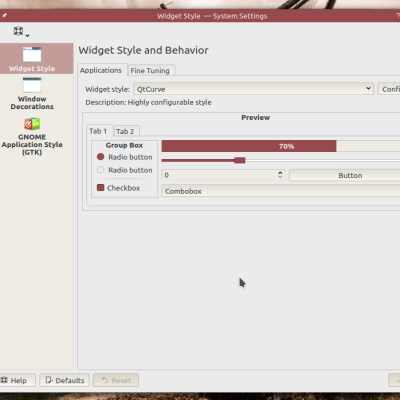Click the spinbox field showing 0
The width and height of the screenshot is (400, 400).
[223, 175]
